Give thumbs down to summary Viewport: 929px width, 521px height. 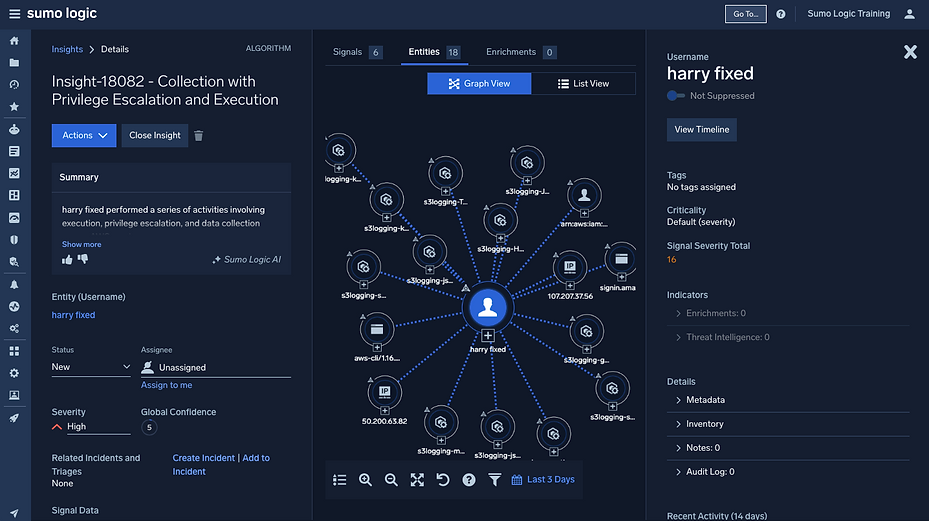pos(83,259)
